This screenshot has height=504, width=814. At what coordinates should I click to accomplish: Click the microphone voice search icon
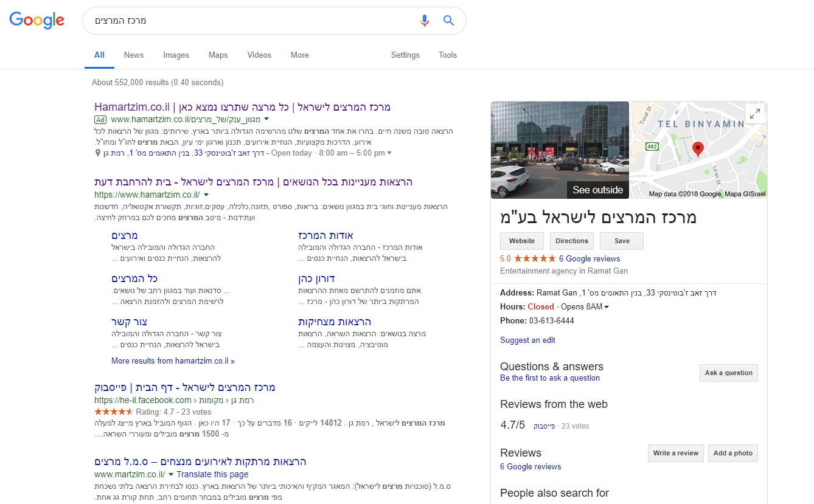coord(425,21)
